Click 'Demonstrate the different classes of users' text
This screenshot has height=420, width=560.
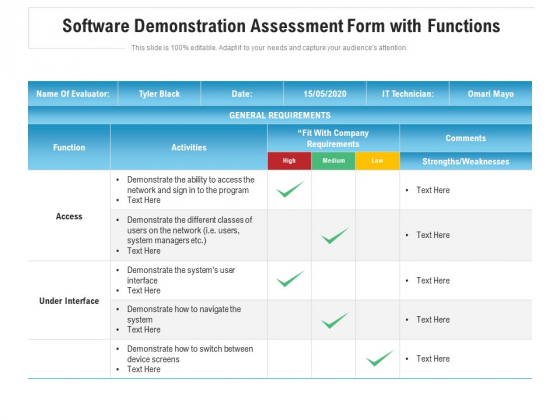[190, 230]
